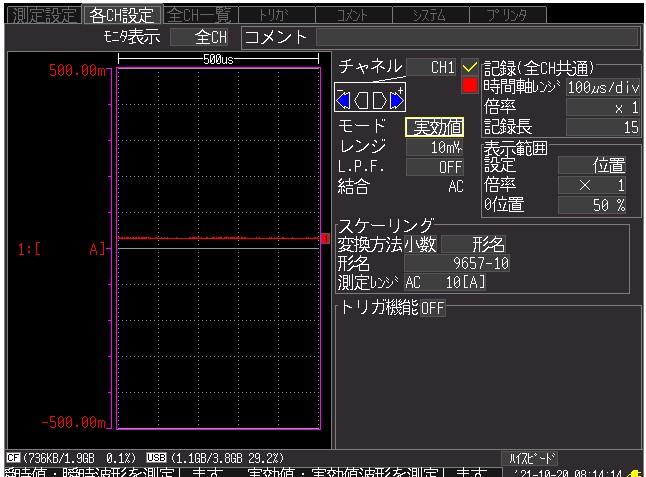The image size is (646, 477).
Task: Change mode setting 実効値
Action: pos(435,127)
